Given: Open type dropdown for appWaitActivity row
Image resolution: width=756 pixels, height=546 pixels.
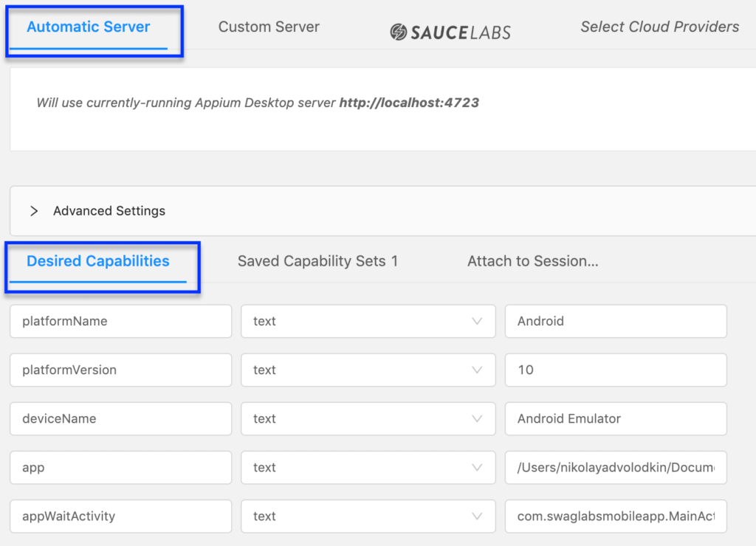Looking at the screenshot, I should 368,516.
